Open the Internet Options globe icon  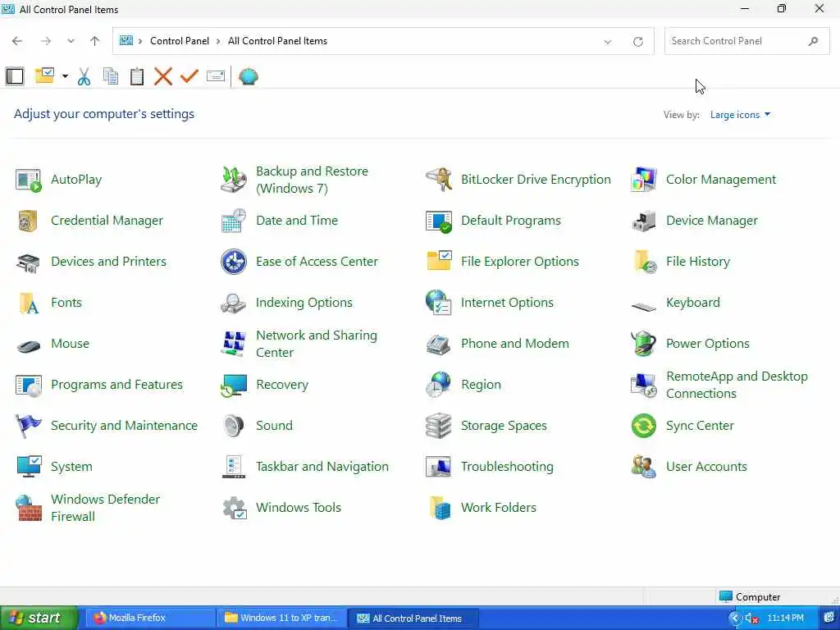click(439, 303)
